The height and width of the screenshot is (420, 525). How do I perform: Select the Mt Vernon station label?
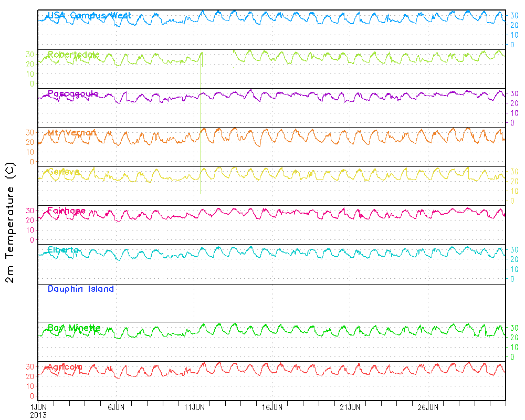pos(72,133)
